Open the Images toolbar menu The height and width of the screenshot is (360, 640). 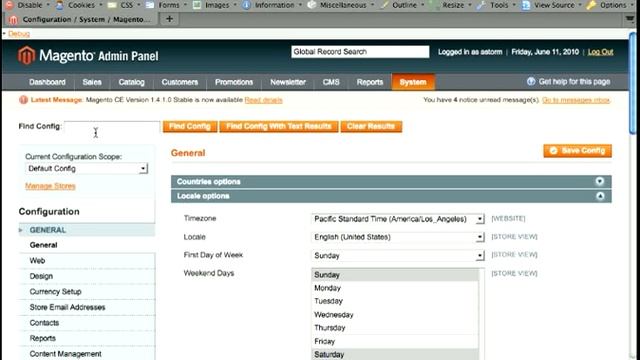(216, 5)
